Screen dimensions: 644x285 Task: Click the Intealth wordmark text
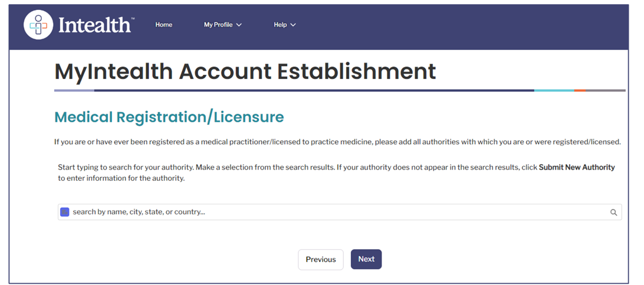(96, 25)
